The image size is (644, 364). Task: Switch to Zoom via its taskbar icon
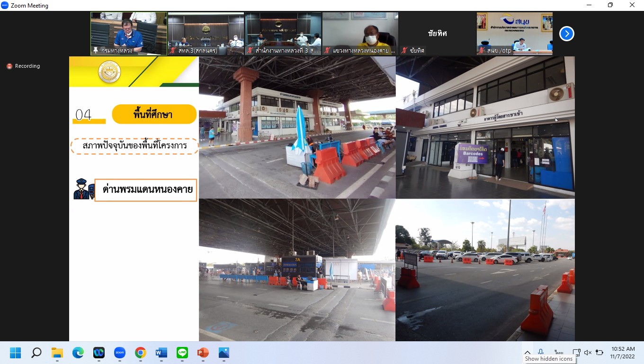pos(120,353)
